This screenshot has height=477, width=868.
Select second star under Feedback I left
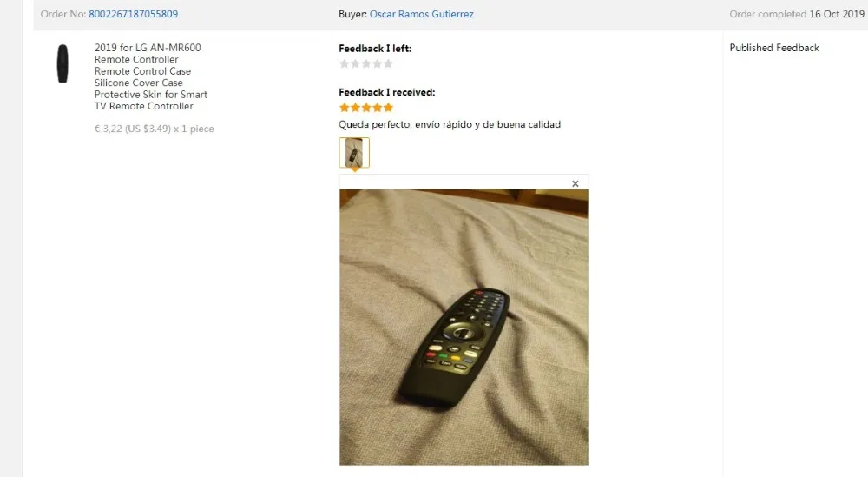pos(355,63)
